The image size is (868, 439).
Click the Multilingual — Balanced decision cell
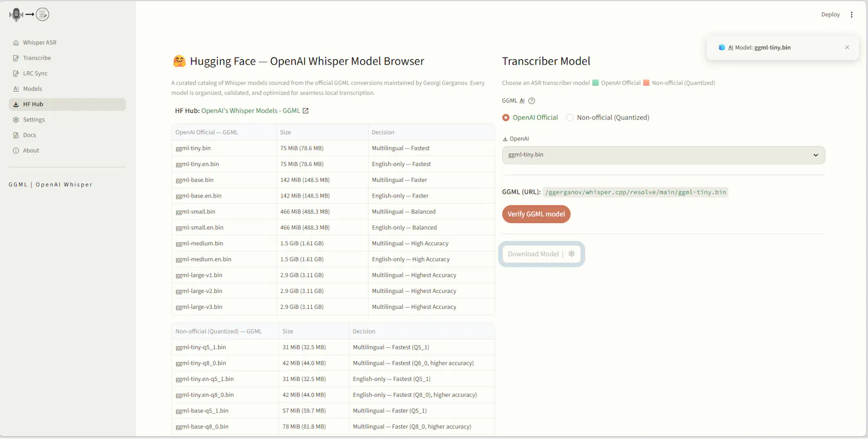click(431, 212)
